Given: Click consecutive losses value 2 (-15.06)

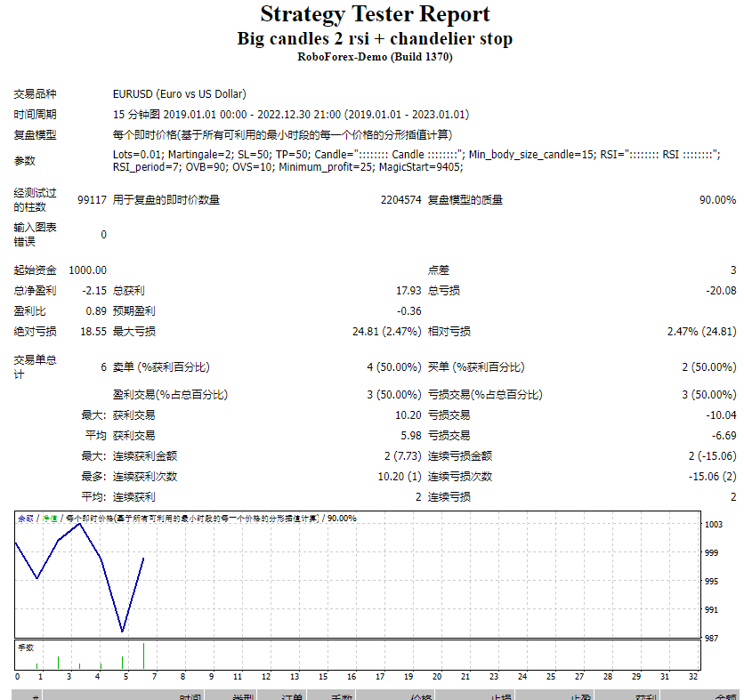Looking at the screenshot, I should (x=713, y=455).
